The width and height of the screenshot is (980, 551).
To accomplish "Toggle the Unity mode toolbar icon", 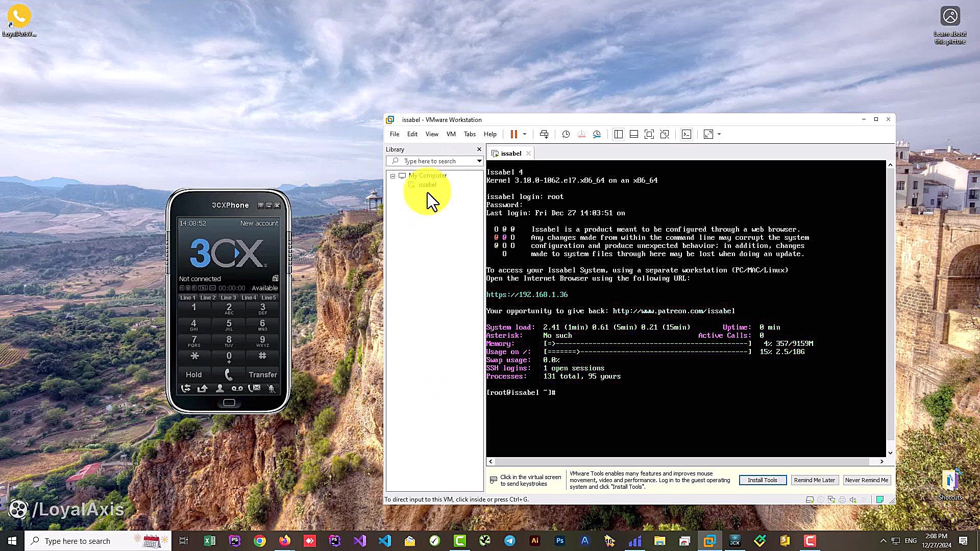I will coord(665,134).
